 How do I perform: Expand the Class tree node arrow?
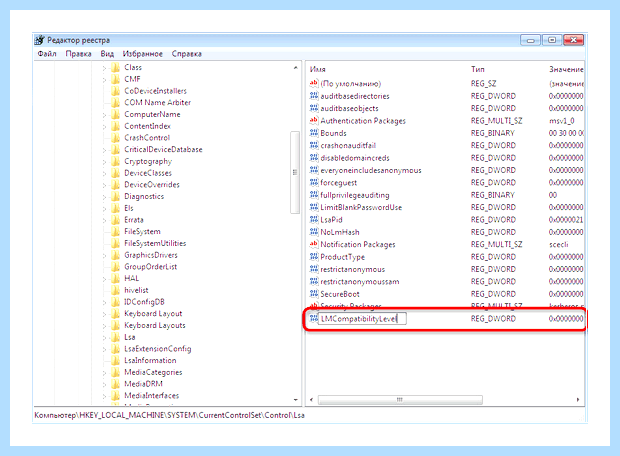(x=104, y=68)
